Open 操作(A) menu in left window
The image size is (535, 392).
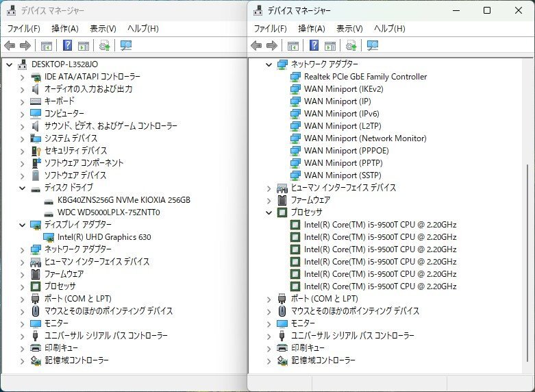65,29
